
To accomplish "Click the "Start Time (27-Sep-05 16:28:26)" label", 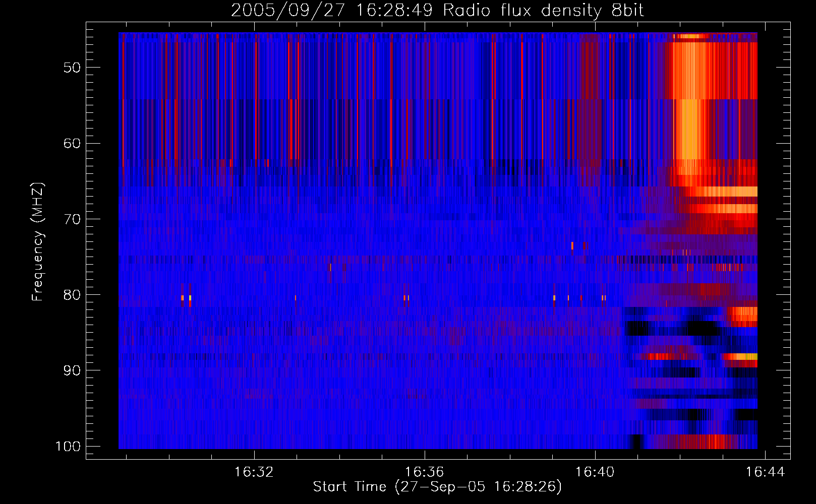I will pos(437,487).
